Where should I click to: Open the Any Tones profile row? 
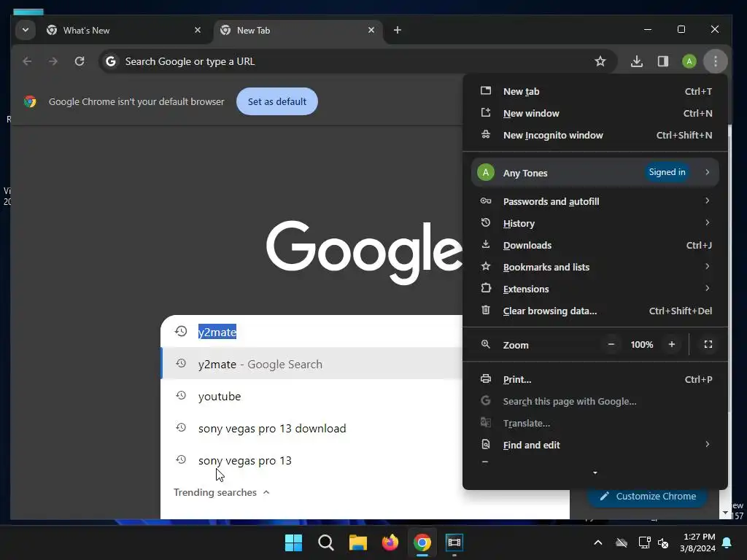595,172
